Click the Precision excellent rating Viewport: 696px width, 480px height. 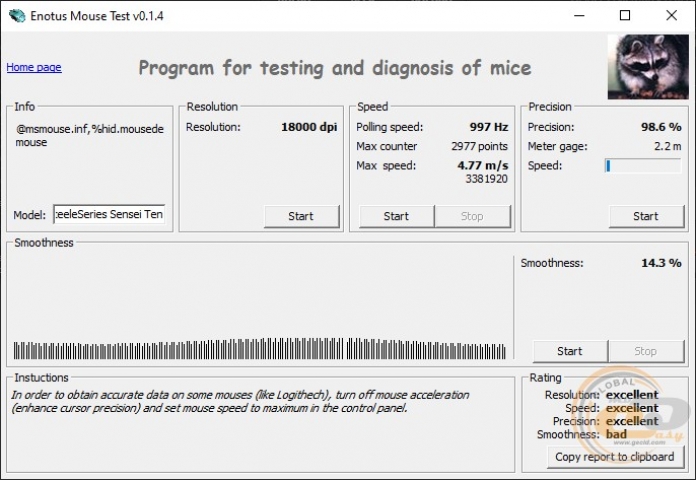pos(632,421)
